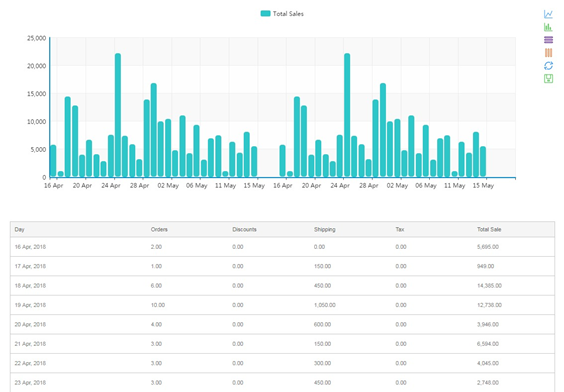Click total sale 2,748.00 cell
Image resolution: width=564 pixels, height=392 pixels.
click(x=488, y=383)
